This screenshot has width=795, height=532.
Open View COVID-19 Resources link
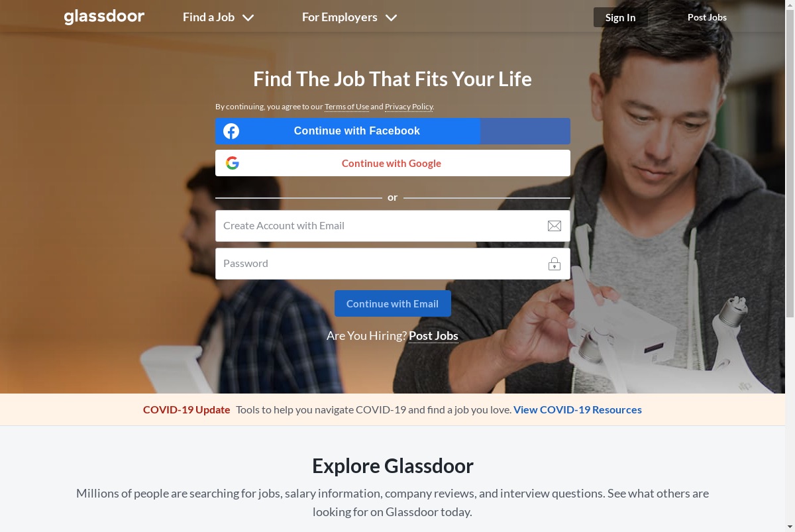[578, 409]
